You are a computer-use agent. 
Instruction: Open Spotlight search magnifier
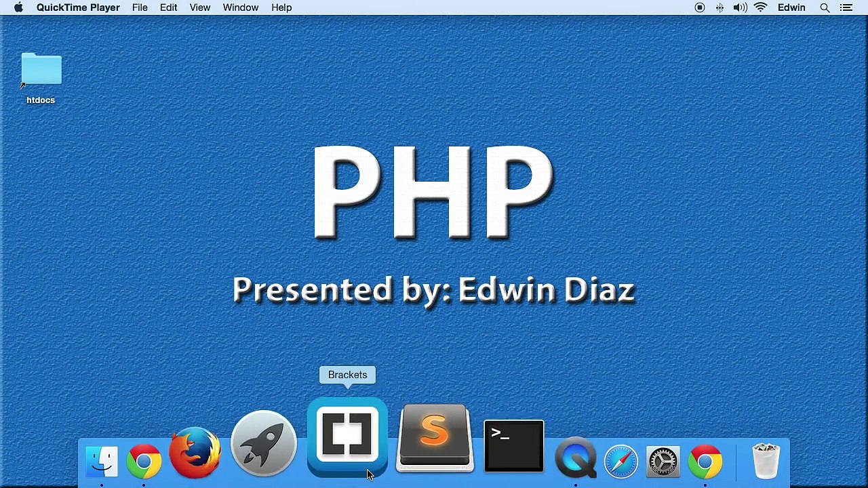(x=825, y=7)
